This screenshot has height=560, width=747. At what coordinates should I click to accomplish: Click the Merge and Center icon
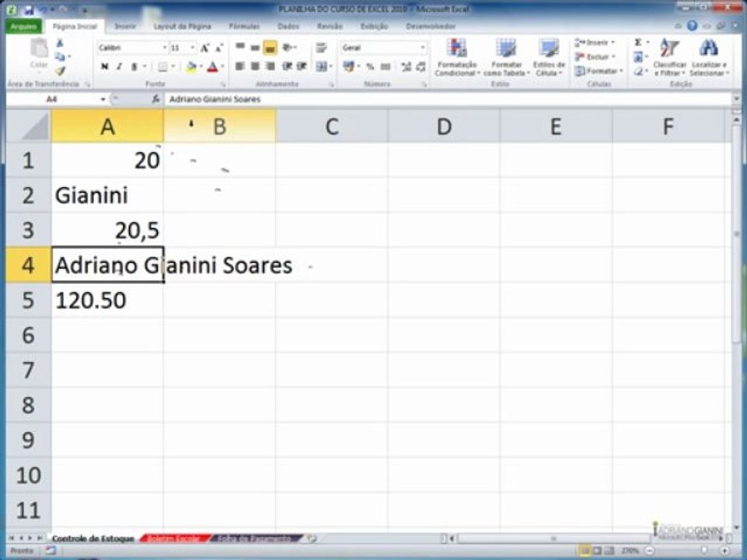click(x=321, y=66)
